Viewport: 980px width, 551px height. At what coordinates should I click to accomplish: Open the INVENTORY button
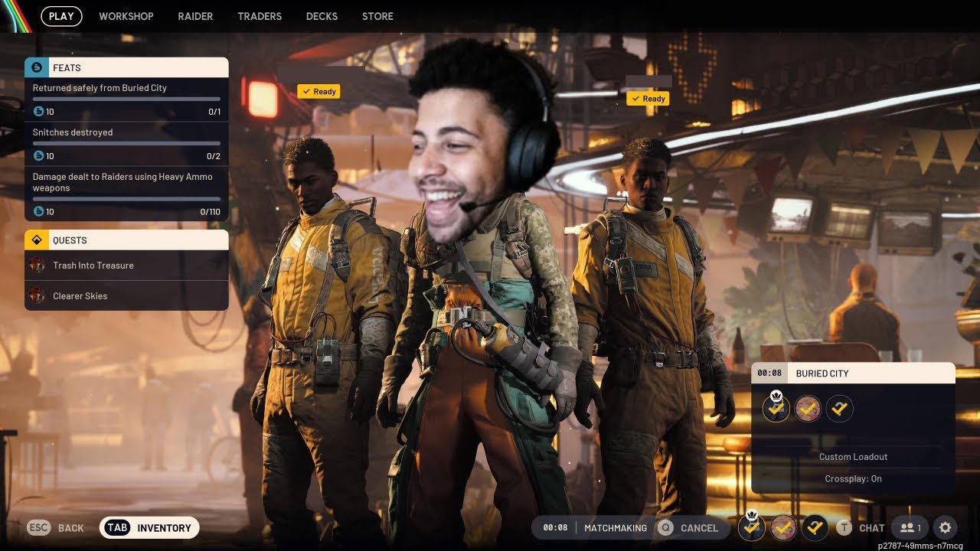point(149,527)
